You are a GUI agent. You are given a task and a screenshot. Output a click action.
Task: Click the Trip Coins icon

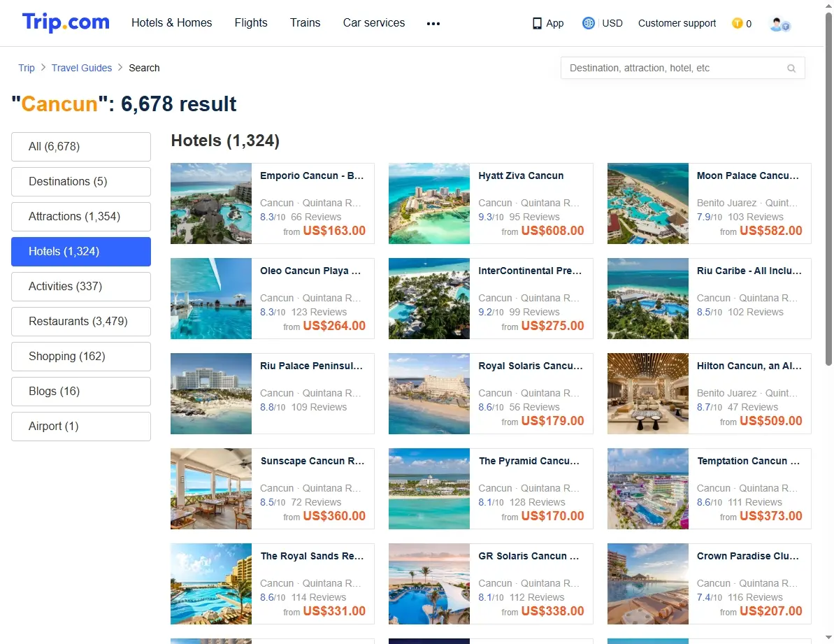[x=738, y=23]
